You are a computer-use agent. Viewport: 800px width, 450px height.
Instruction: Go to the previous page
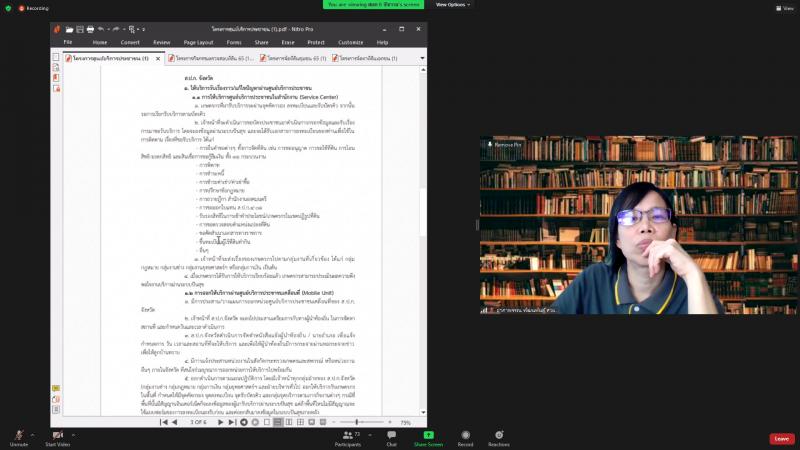pyautogui.click(x=174, y=422)
